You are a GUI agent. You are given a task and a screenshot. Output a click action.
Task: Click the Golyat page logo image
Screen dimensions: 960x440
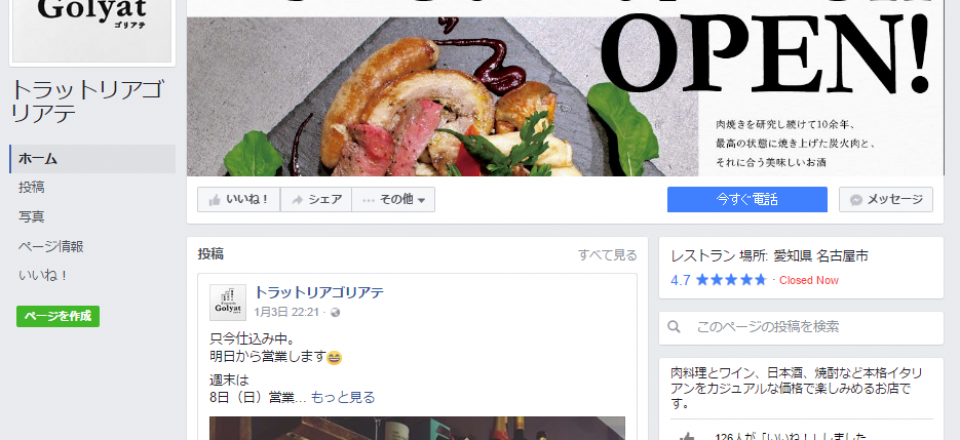pyautogui.click(x=92, y=31)
